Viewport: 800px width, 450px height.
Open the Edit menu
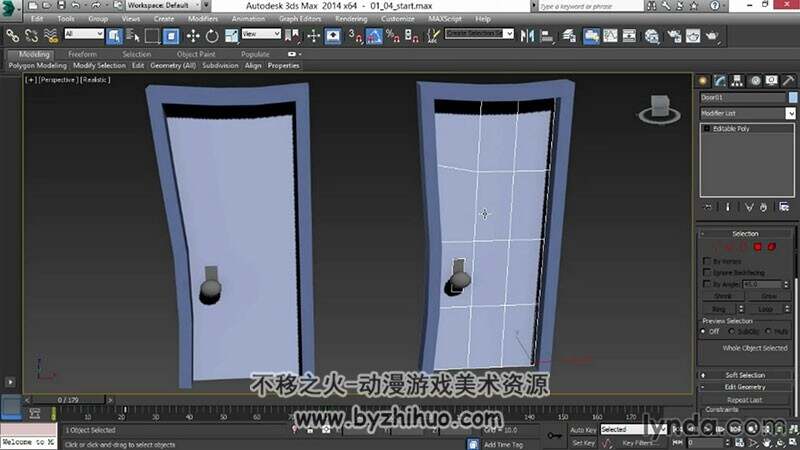pos(37,19)
